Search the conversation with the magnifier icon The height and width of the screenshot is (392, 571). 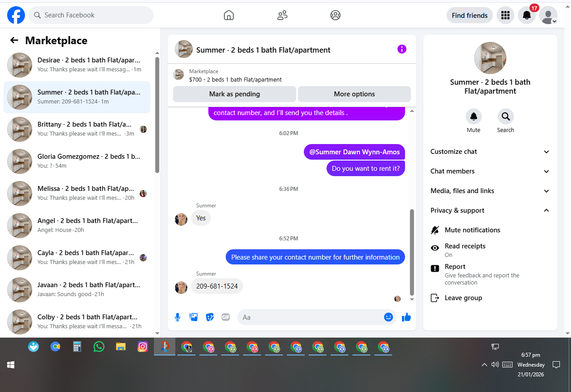(x=506, y=116)
